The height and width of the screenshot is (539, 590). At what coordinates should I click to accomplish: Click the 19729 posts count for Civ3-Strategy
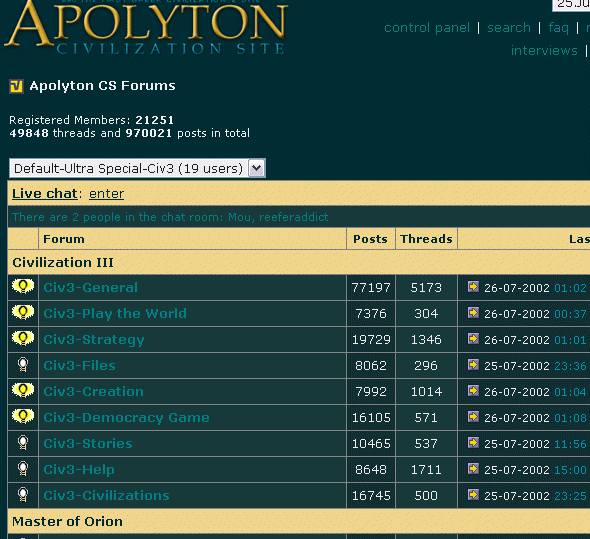pos(371,340)
